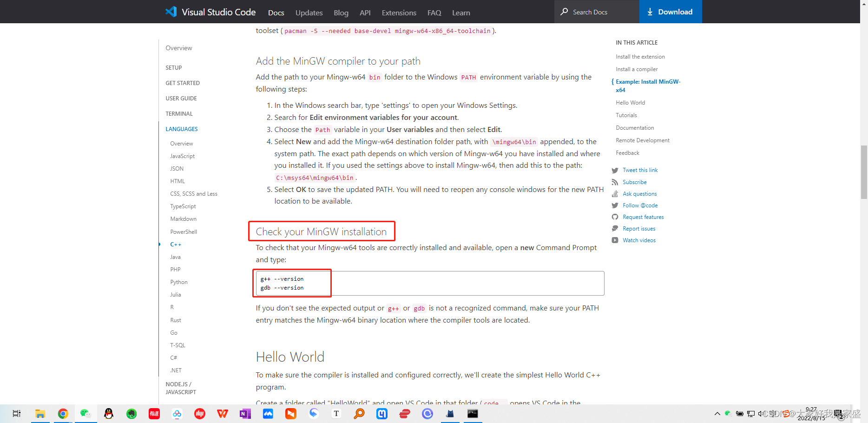
Task: Click the g++ --version code block
Action: (430, 283)
